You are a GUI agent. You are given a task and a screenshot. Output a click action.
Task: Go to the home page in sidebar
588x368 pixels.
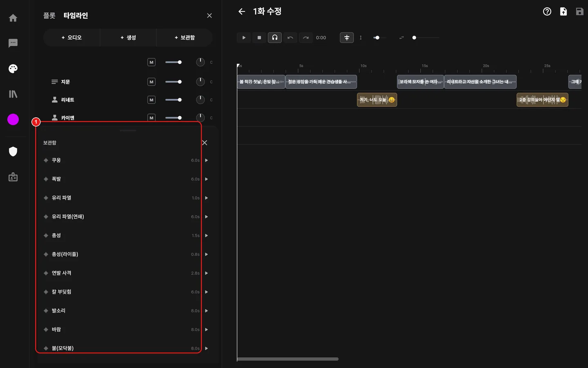pos(13,18)
